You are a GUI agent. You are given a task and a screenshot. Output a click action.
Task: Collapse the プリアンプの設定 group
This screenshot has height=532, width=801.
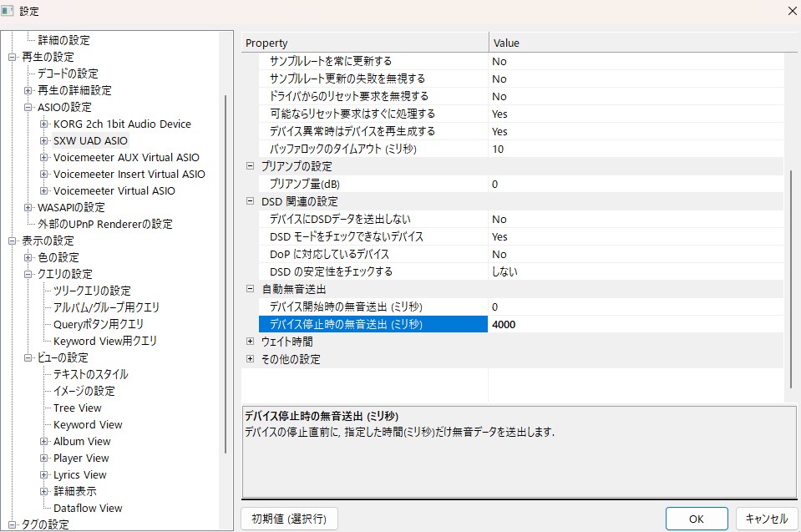250,166
